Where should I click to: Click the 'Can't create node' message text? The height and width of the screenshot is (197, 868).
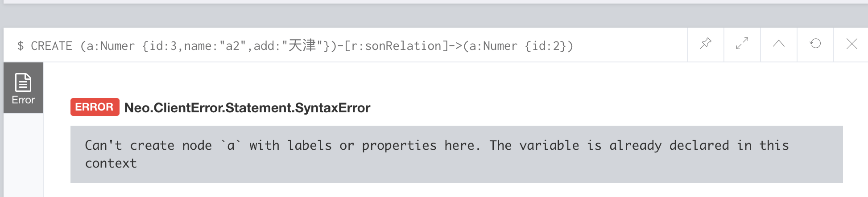pos(148,146)
